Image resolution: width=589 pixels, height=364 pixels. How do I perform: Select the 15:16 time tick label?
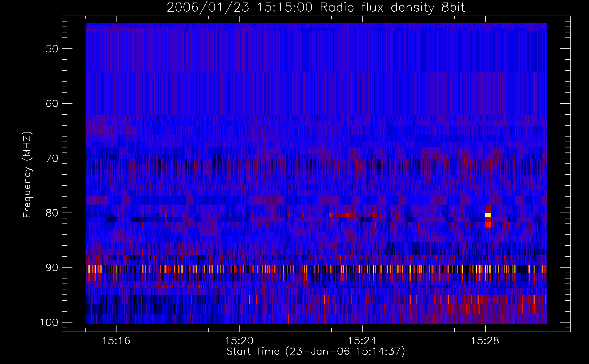116,341
